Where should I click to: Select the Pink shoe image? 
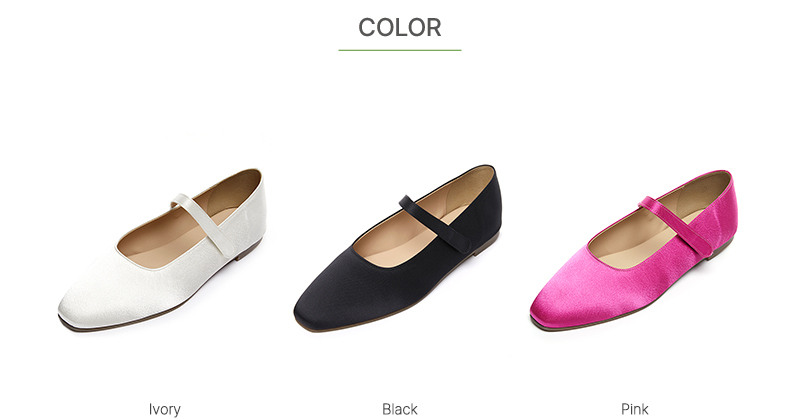pyautogui.click(x=634, y=251)
